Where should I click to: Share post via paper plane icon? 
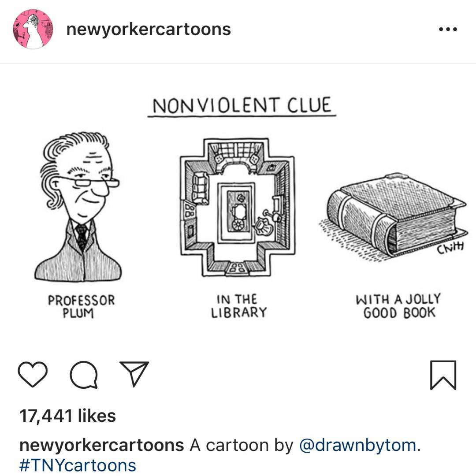tap(134, 374)
